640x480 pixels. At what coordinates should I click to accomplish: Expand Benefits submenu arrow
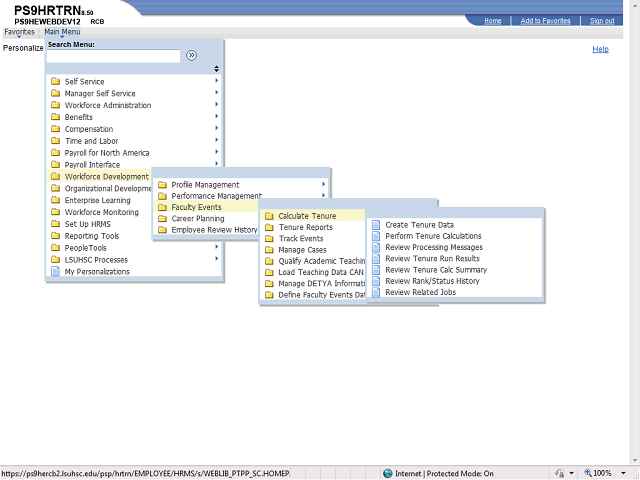(217, 116)
